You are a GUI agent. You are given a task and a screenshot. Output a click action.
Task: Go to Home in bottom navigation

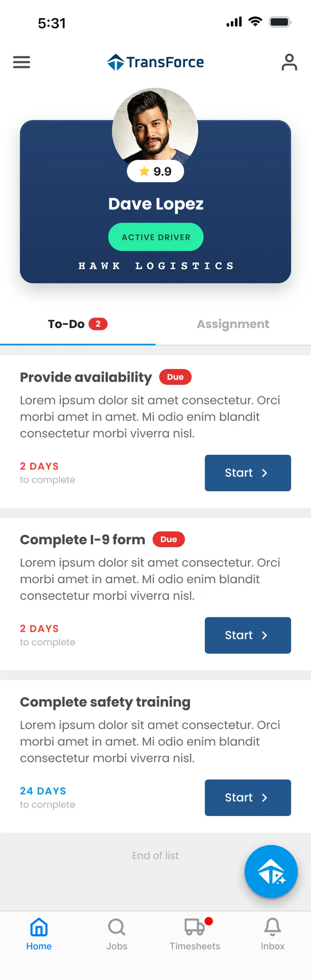[39, 934]
